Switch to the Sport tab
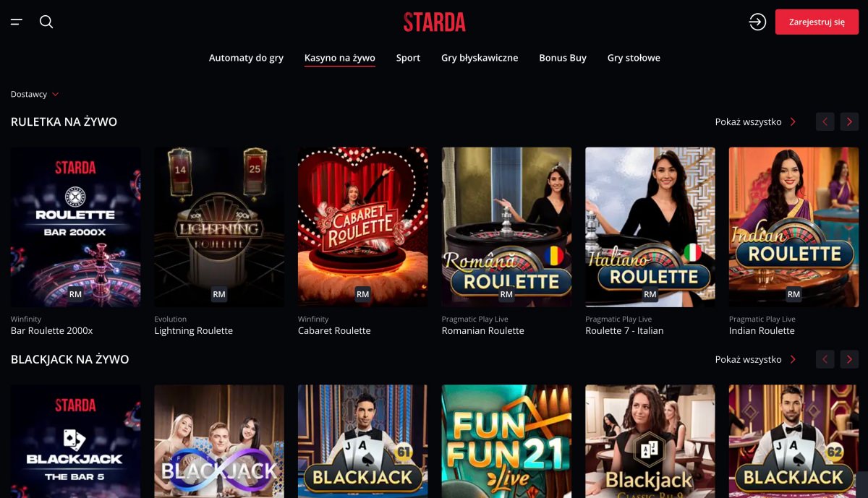The image size is (868, 498). click(x=408, y=58)
